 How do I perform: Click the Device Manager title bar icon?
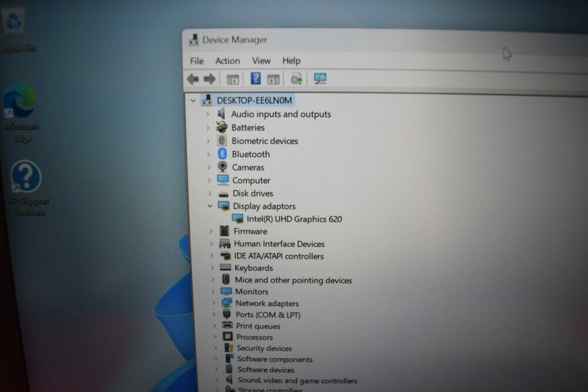click(193, 40)
